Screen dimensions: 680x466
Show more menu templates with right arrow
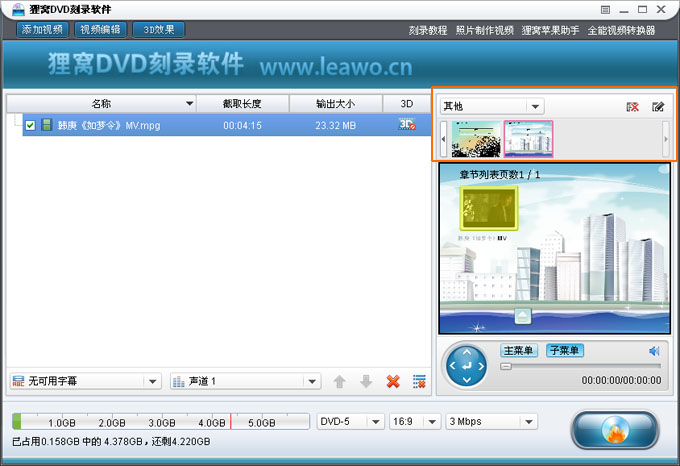coord(666,139)
